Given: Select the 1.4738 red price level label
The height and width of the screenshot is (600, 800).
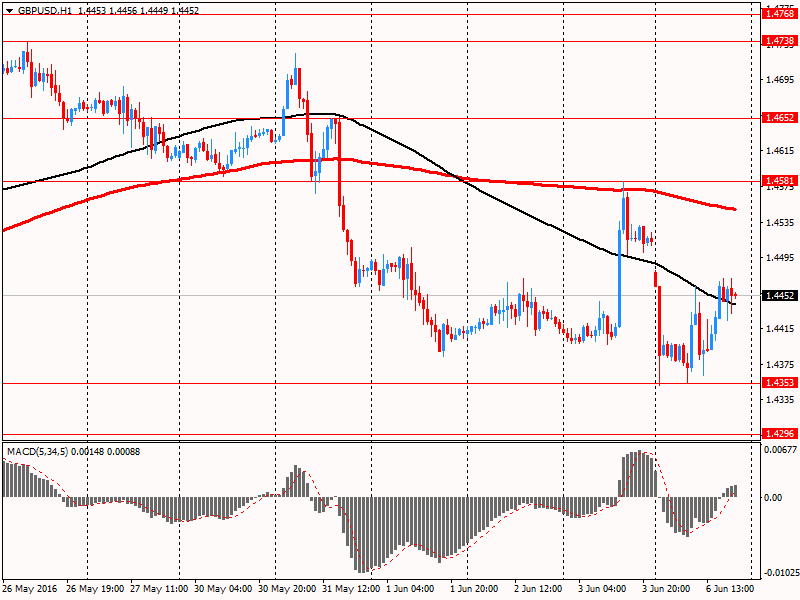Looking at the screenshot, I should click(780, 41).
